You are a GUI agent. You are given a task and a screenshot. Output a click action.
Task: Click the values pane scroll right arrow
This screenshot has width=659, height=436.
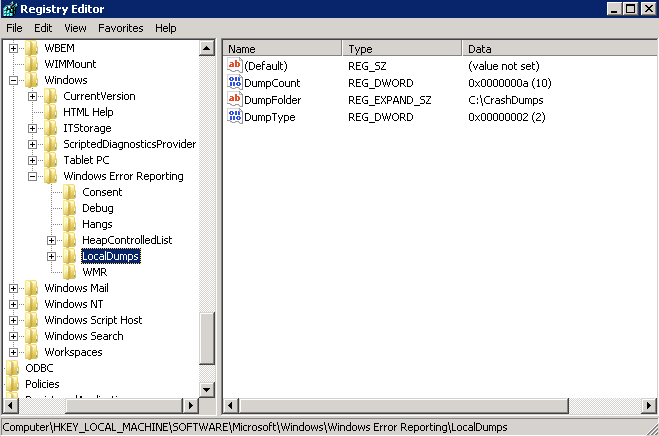click(649, 405)
